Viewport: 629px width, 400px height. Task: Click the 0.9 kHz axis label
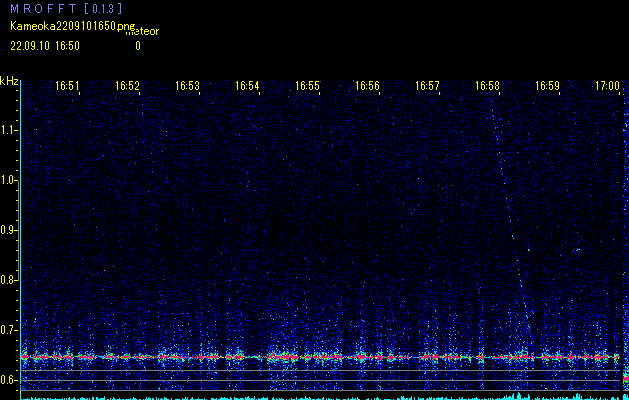(8, 230)
